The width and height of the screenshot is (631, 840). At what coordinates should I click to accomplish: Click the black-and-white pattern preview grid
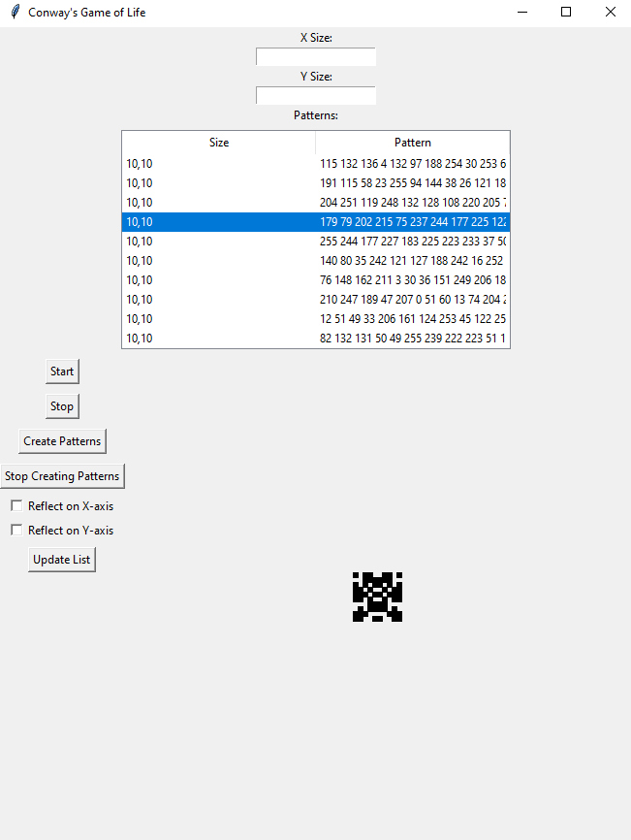point(377,597)
